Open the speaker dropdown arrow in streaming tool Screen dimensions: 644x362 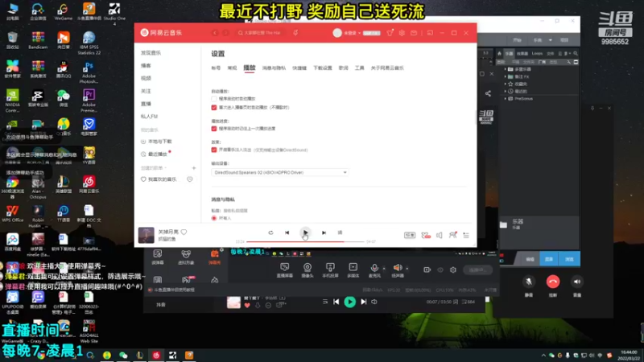407,269
